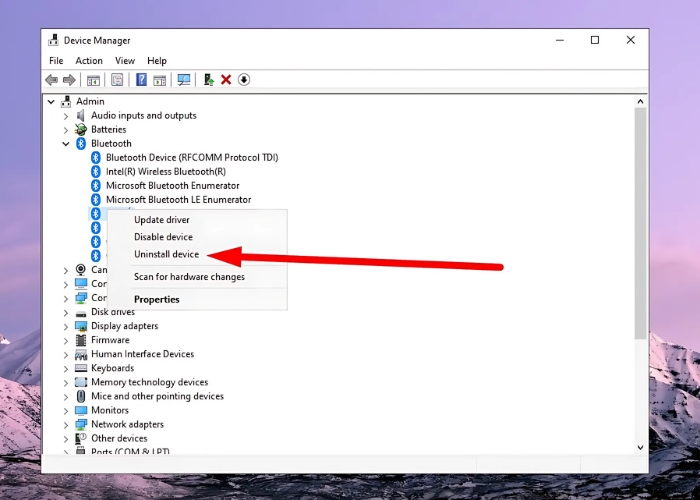Click the Scan for hardware changes monitor icon
Image resolution: width=700 pixels, height=500 pixels.
[184, 80]
